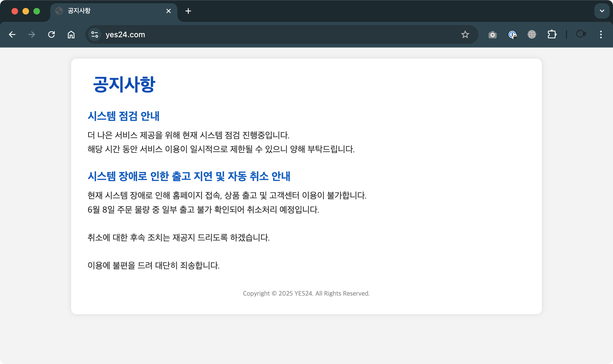
Task: Open the Extensions puzzle piece menu
Action: pyautogui.click(x=552, y=34)
